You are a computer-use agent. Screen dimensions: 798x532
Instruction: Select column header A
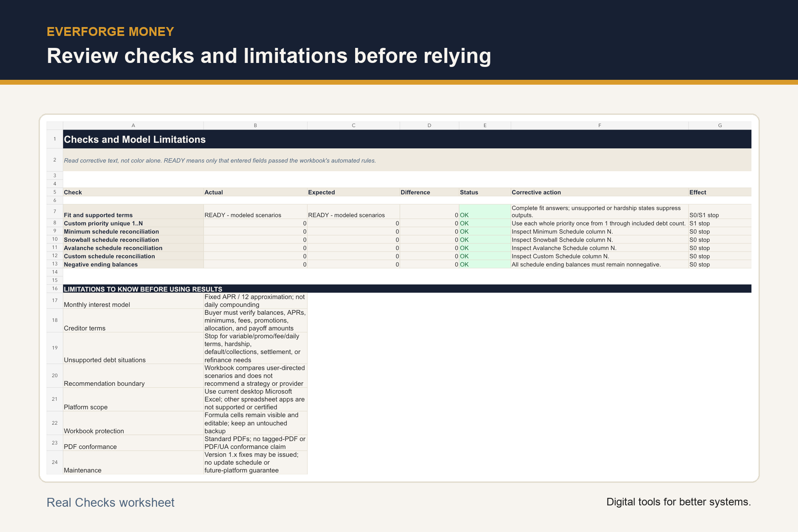click(x=133, y=125)
